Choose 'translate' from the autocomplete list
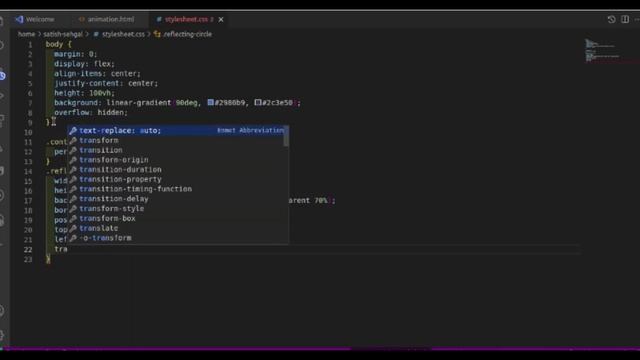 click(176, 228)
